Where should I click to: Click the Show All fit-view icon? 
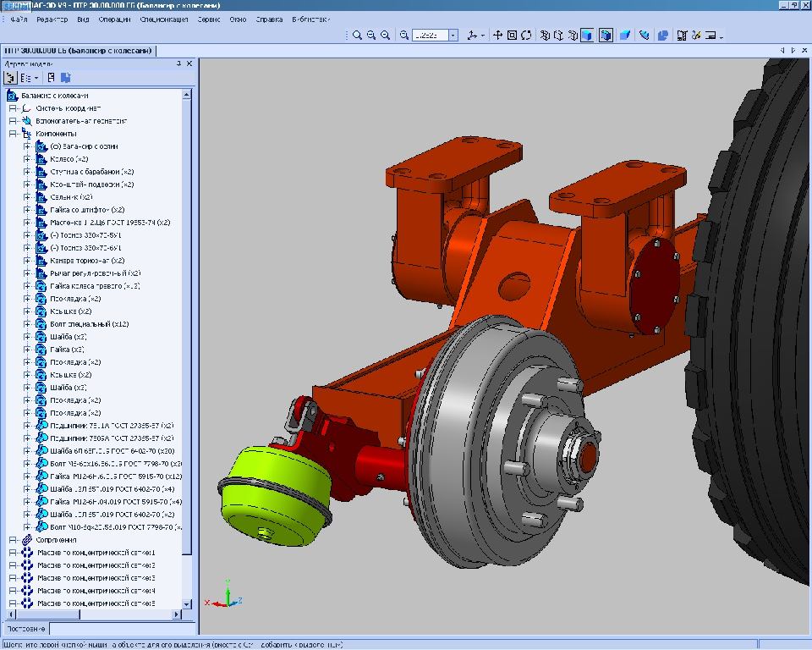[512, 36]
